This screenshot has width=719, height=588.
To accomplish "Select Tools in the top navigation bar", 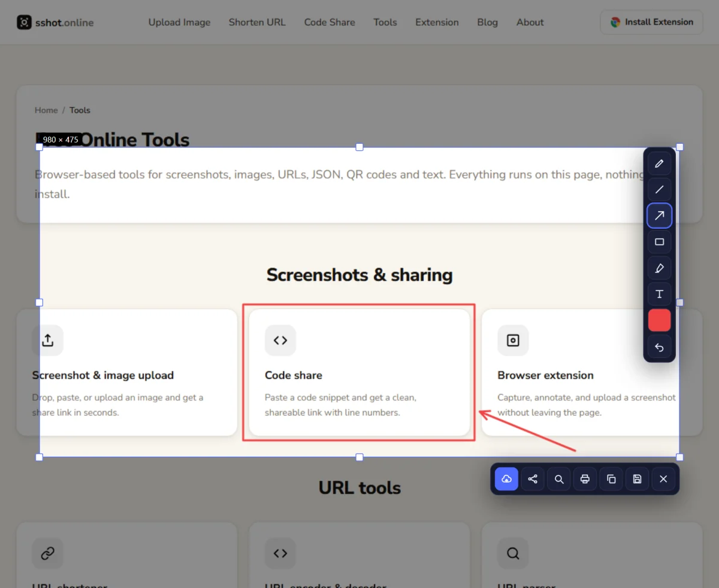I will [x=385, y=22].
